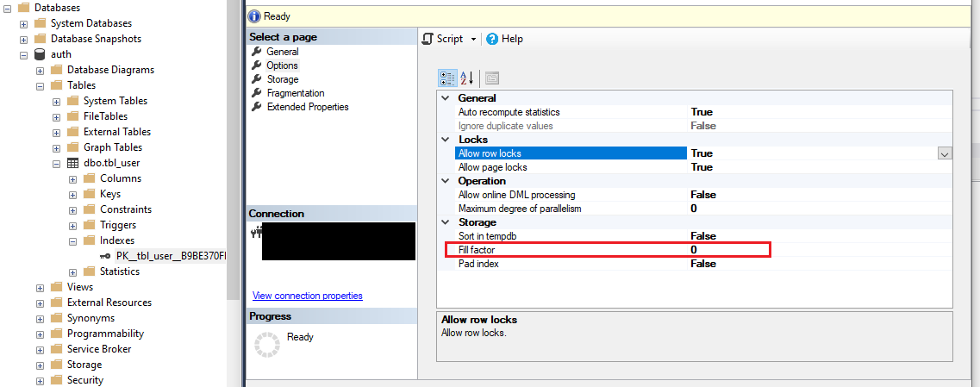
Task: Expand the Columns folder in tree
Action: (x=73, y=178)
